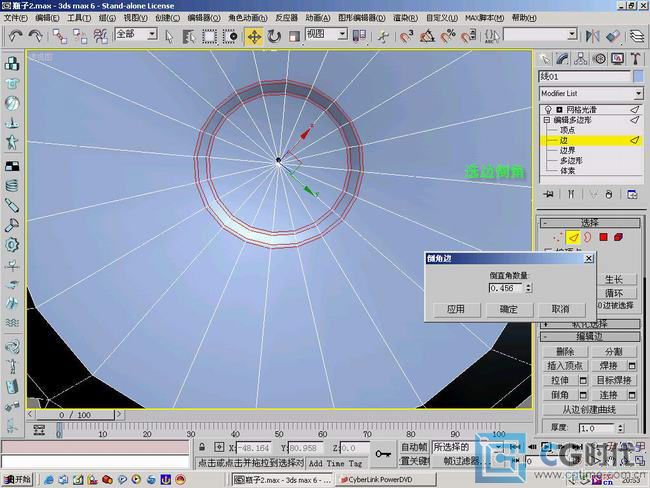Click Use Pivot Point Center icon

coord(359,36)
